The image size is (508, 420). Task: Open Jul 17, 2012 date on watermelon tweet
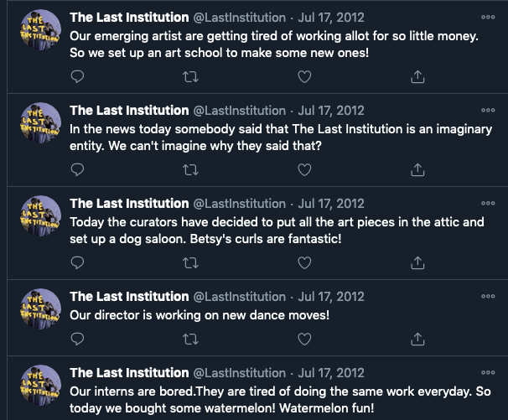[x=330, y=372]
